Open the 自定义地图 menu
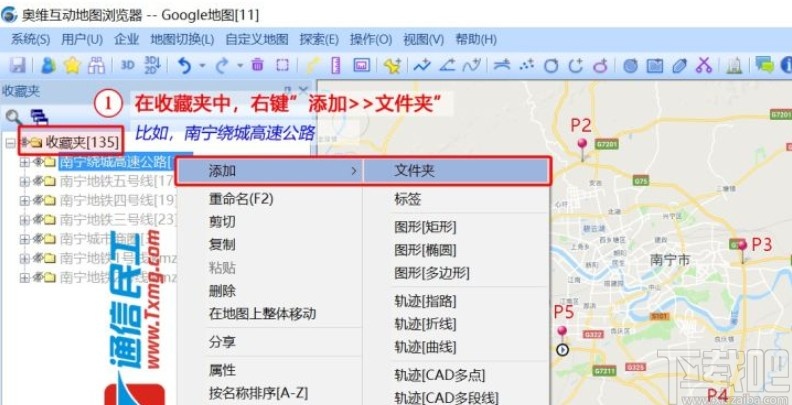The width and height of the screenshot is (792, 405). (257, 39)
